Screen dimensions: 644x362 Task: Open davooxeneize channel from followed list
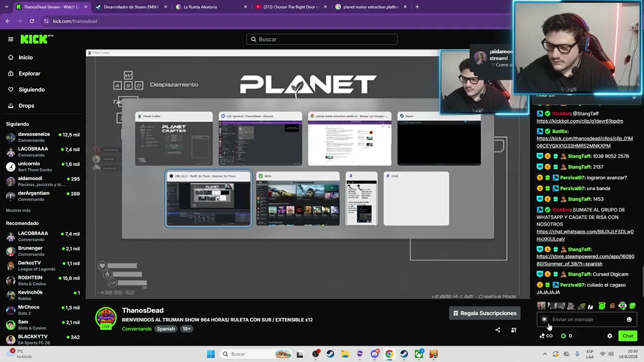coord(42,137)
